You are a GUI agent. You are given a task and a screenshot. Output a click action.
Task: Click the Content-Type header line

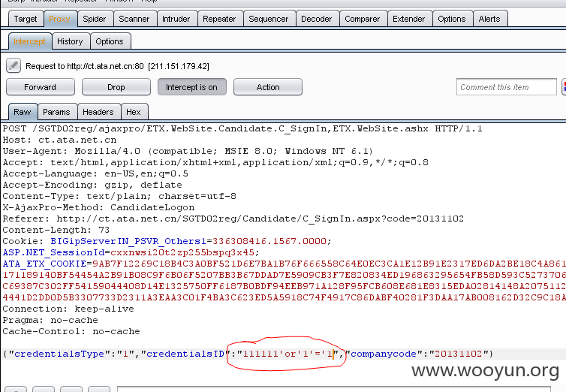point(119,196)
